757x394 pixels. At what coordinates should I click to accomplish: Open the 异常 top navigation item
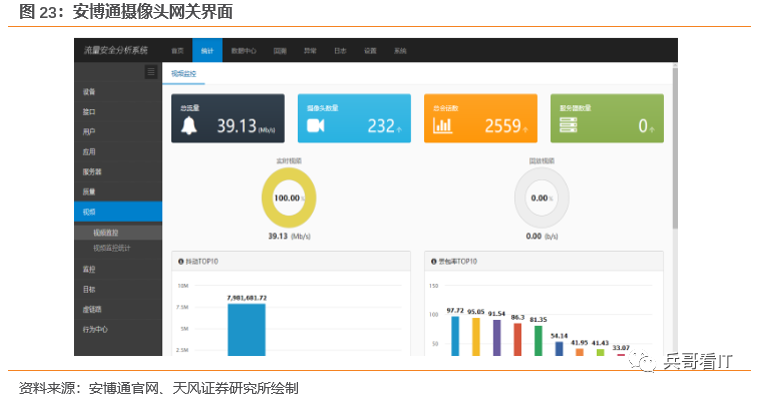pyautogui.click(x=310, y=51)
